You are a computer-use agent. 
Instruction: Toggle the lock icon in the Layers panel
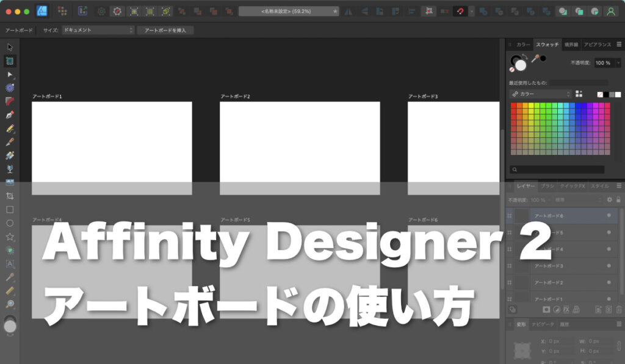coord(618,199)
